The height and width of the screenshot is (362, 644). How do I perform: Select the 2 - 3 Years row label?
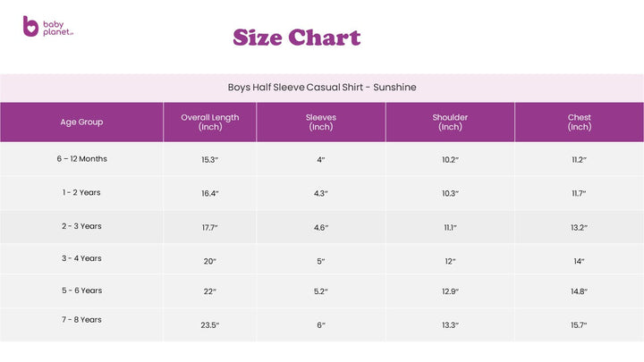point(81,226)
